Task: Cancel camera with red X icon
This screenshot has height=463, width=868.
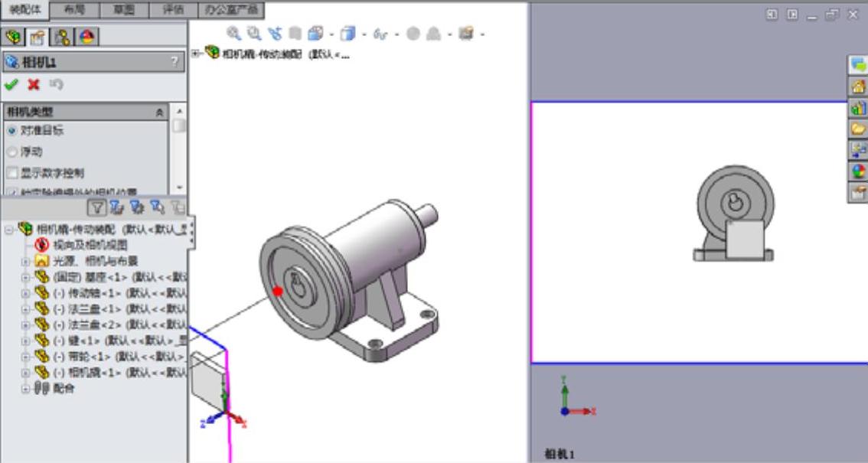Action: (x=34, y=84)
